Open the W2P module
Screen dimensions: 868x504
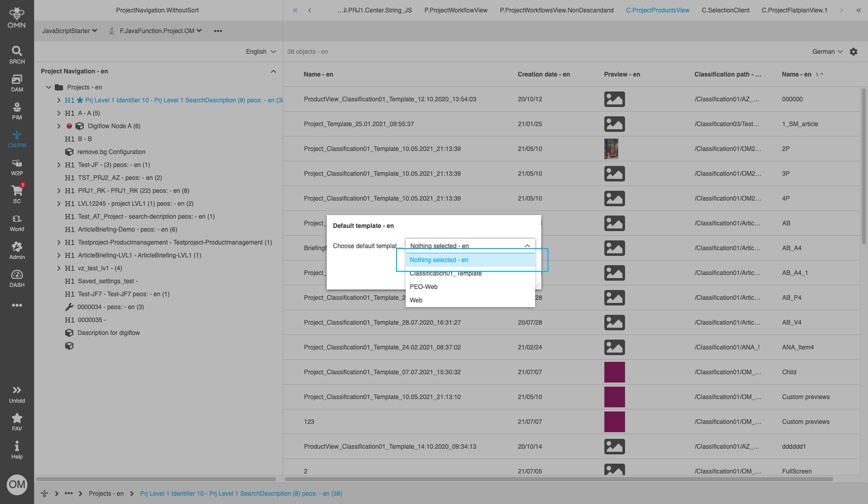17,166
